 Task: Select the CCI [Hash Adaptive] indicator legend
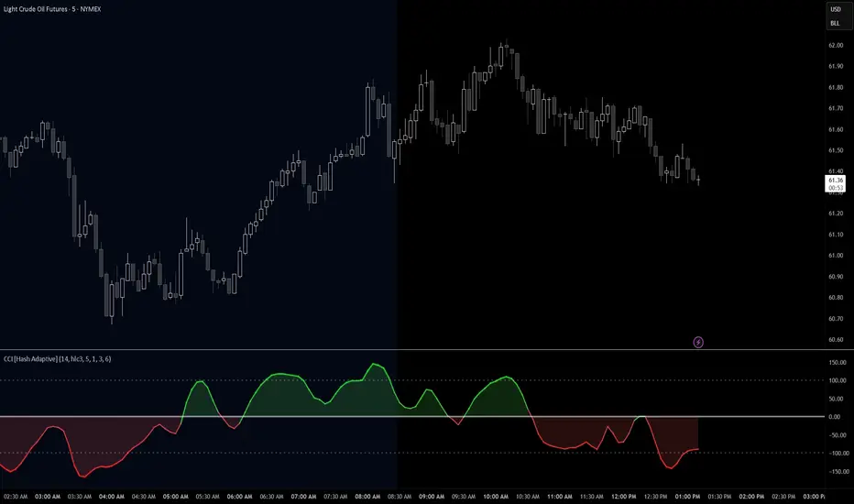click(x=57, y=359)
